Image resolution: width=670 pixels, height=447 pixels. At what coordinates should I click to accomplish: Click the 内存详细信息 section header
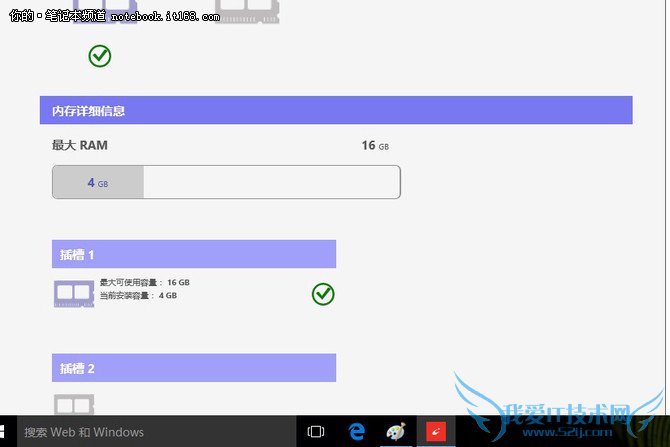336,110
